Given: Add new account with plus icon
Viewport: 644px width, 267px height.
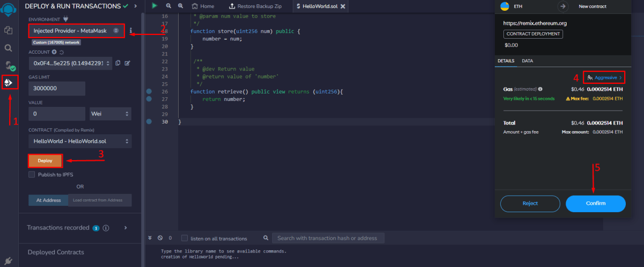Looking at the screenshot, I should tap(54, 52).
